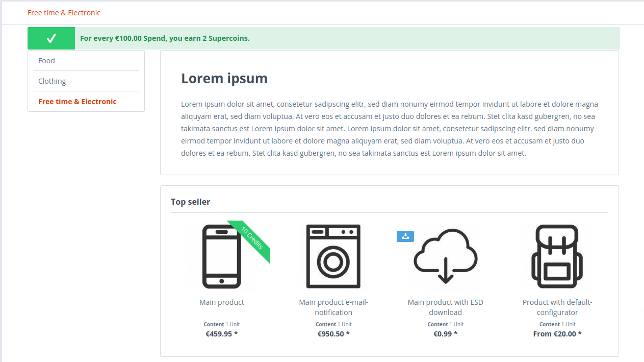Viewport: 644px width, 362px height.
Task: Click Free time & Electronic breadcrumb link
Action: coord(64,13)
